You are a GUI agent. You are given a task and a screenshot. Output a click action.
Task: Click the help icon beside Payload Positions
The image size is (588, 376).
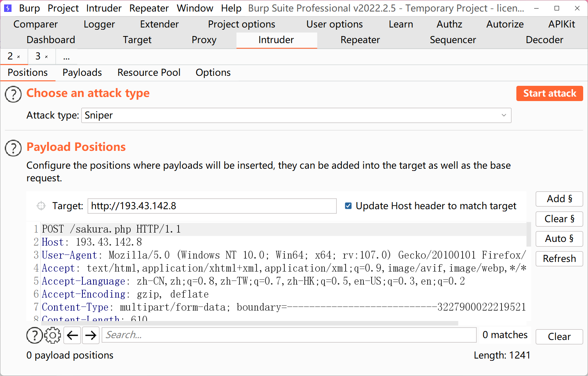click(13, 148)
